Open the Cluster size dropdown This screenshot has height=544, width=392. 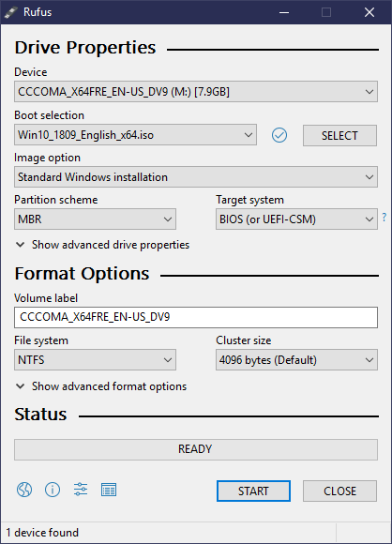tap(296, 360)
